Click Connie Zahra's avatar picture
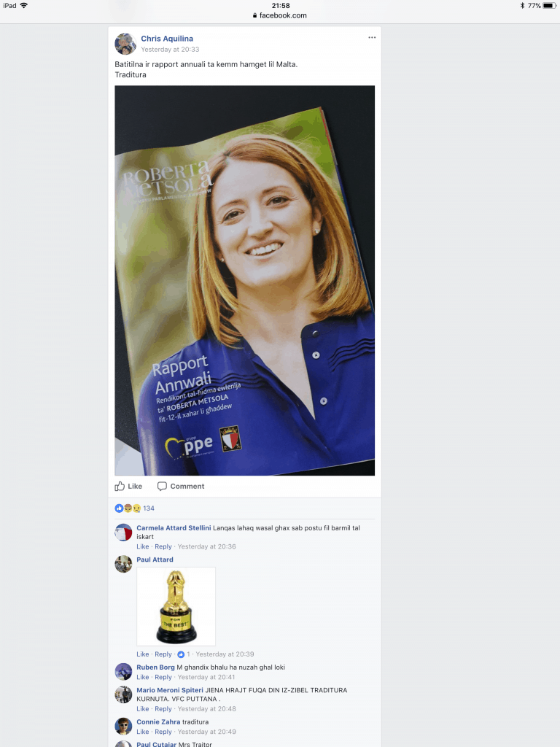 tap(123, 726)
